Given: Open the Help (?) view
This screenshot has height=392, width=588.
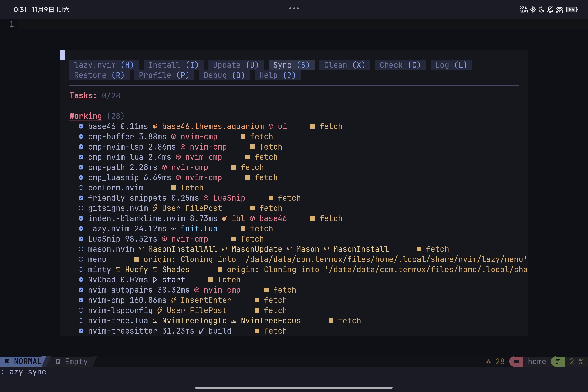Looking at the screenshot, I should tap(277, 75).
